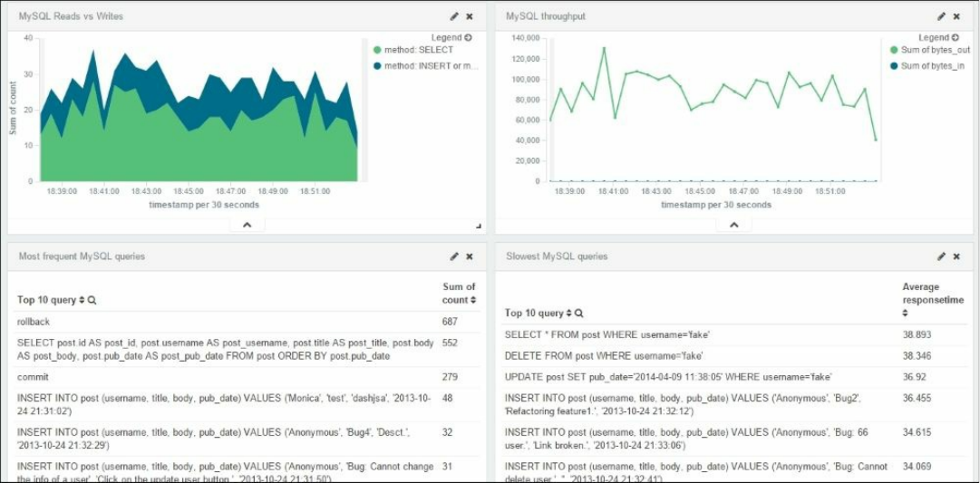Click the MySQL throughput panel title
Screen dimensions: 980x483
click(546, 17)
